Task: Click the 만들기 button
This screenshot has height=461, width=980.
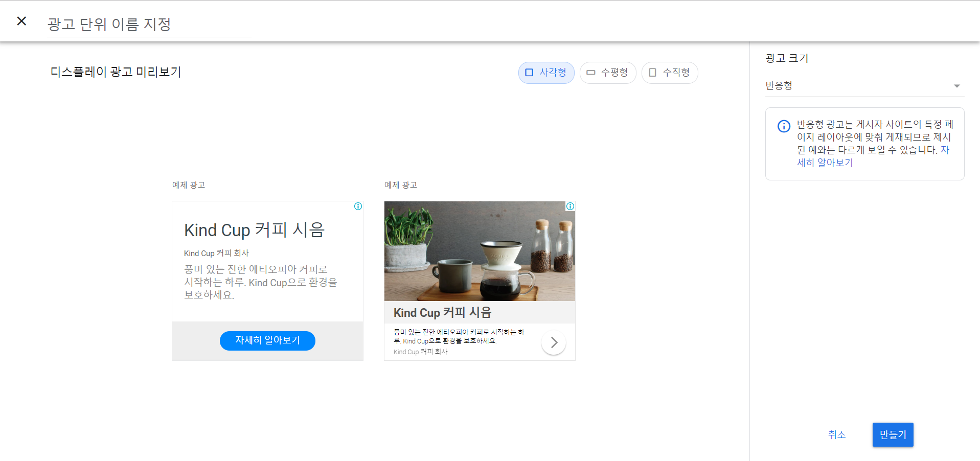Action: pos(893,435)
